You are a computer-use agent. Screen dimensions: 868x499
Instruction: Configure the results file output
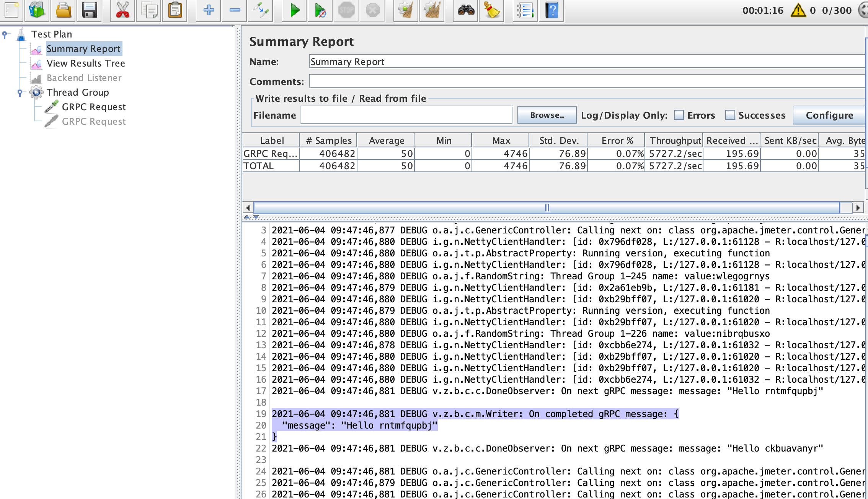coord(829,115)
